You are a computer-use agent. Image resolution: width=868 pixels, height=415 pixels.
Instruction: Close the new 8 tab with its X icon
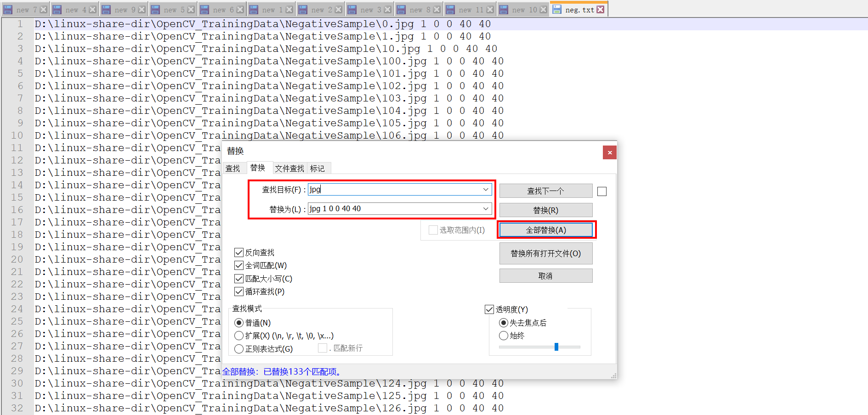click(437, 10)
